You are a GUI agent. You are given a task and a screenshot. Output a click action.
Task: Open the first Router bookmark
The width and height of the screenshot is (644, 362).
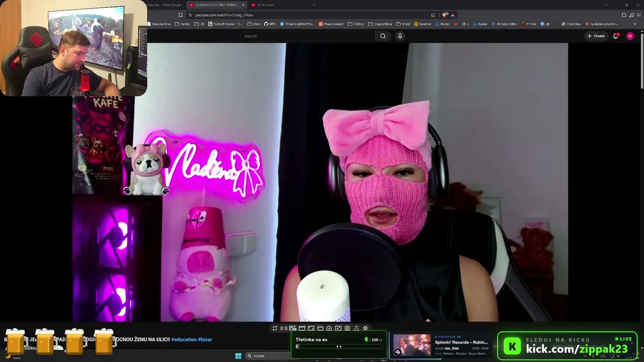click(x=443, y=24)
